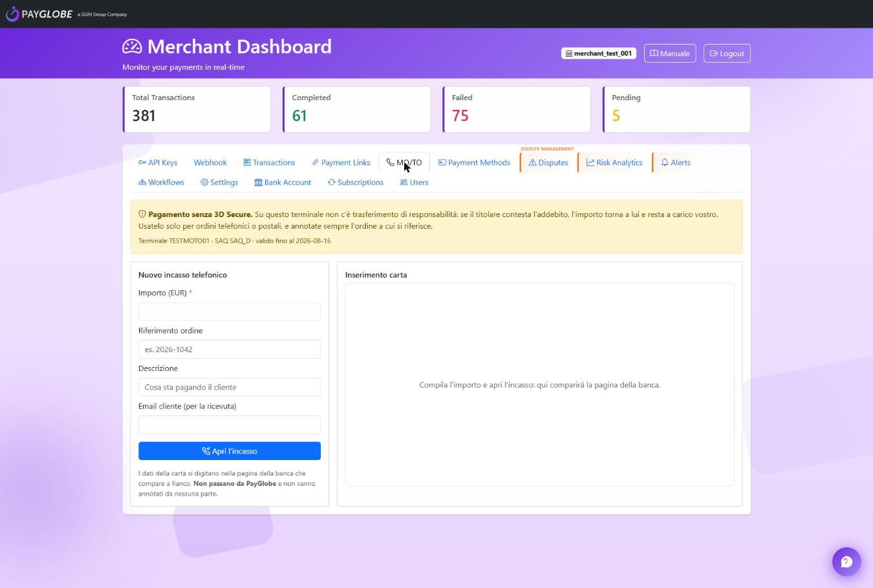Focus the Riferimento ordine field
Image resolution: width=873 pixels, height=588 pixels.
[230, 349]
